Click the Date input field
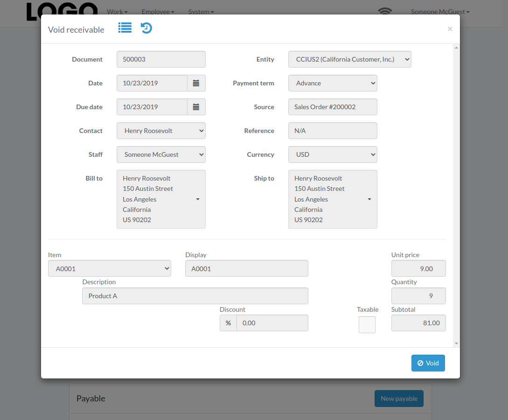The width and height of the screenshot is (508, 420). pyautogui.click(x=152, y=83)
